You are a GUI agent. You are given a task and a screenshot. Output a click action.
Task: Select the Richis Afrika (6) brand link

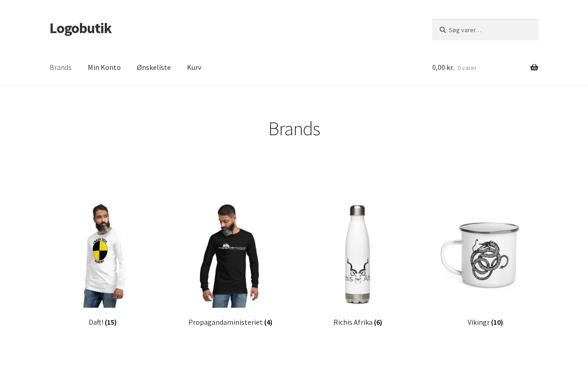[x=358, y=322]
